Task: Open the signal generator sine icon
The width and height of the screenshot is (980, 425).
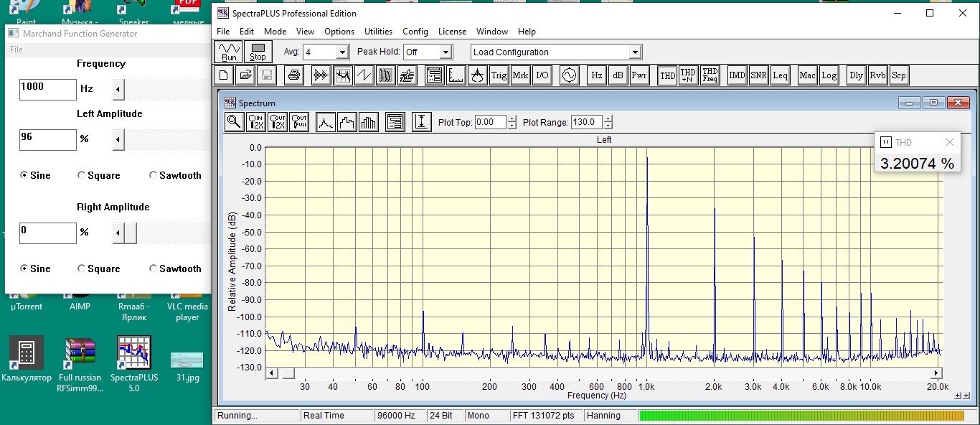Action: click(x=569, y=75)
